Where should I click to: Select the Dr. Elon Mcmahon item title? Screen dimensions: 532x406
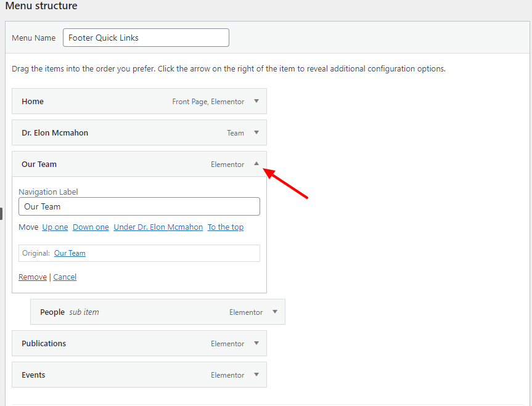pyautogui.click(x=55, y=133)
